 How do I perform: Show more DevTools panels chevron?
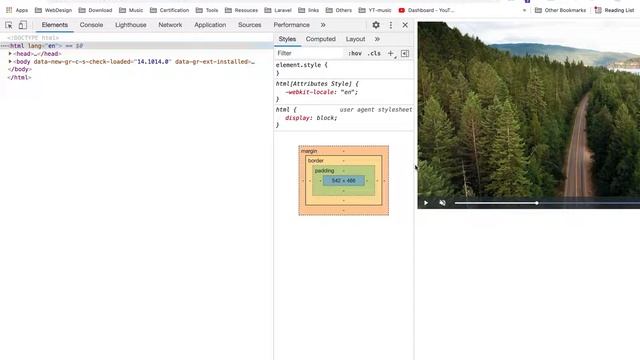323,25
